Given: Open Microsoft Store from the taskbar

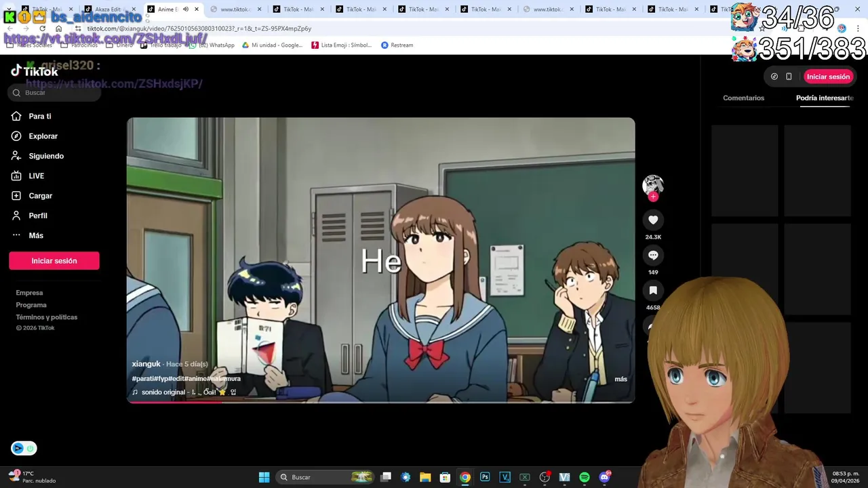Looking at the screenshot, I should coord(445,477).
